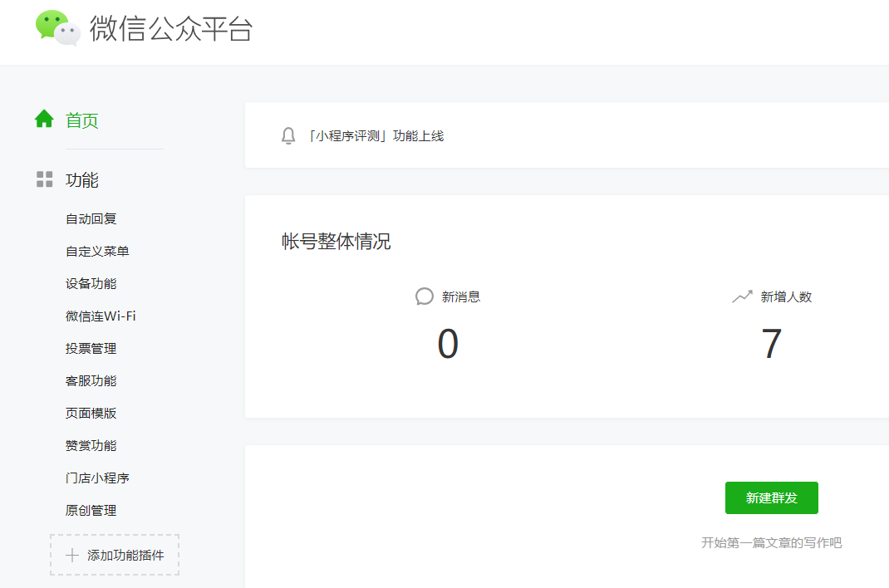Open 自动回复 menu item
889x588 pixels.
tap(91, 218)
